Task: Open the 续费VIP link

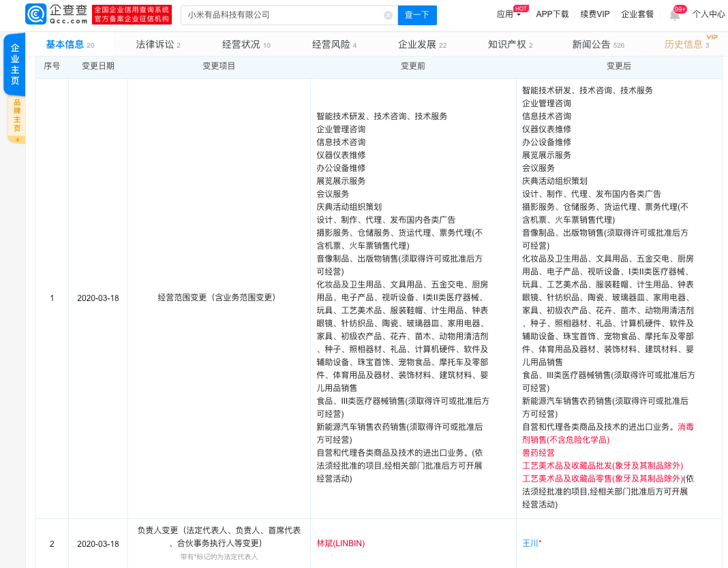Action: (x=595, y=14)
